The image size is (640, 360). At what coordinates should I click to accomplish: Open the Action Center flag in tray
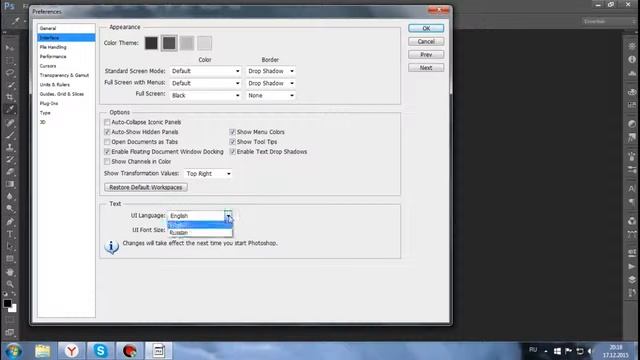[568, 351]
